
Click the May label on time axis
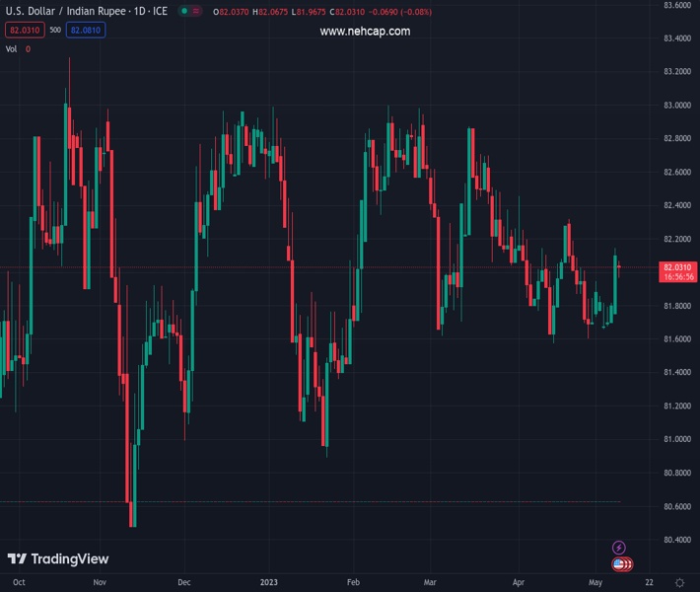595,583
